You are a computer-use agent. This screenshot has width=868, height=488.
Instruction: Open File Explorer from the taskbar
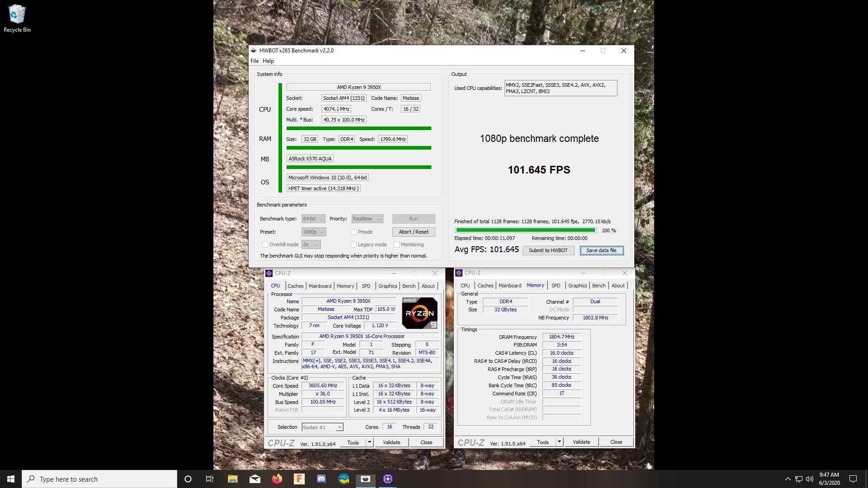click(x=232, y=479)
